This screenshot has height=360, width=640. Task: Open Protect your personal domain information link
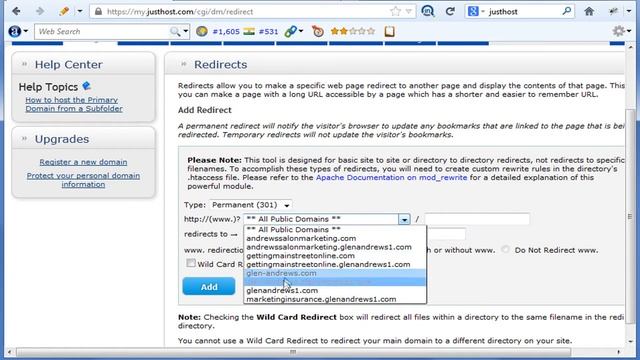(83, 180)
